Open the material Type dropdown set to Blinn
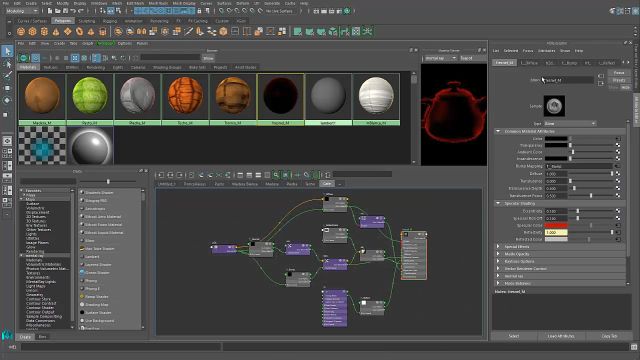 coord(570,123)
